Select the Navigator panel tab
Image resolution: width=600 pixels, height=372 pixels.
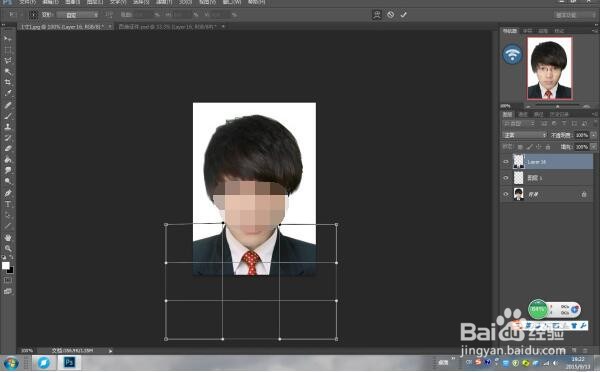pos(510,31)
